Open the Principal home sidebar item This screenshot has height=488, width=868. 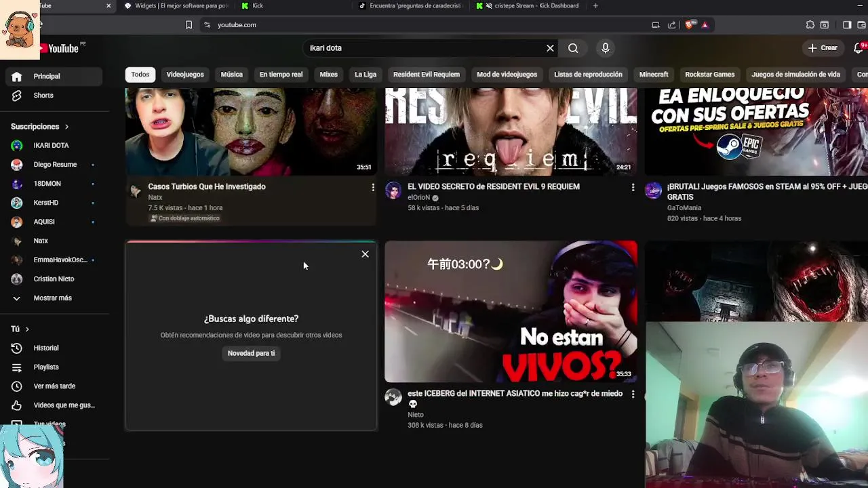point(54,77)
